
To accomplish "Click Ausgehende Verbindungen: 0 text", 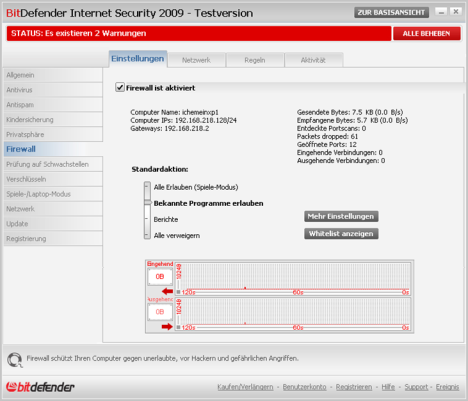I will tap(341, 161).
